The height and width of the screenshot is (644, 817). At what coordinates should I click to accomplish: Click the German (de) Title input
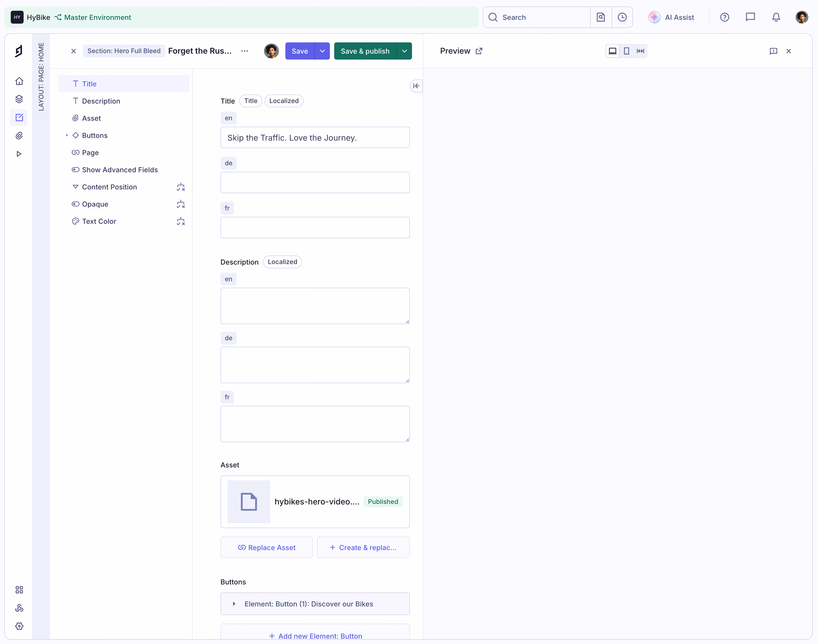[x=315, y=182]
